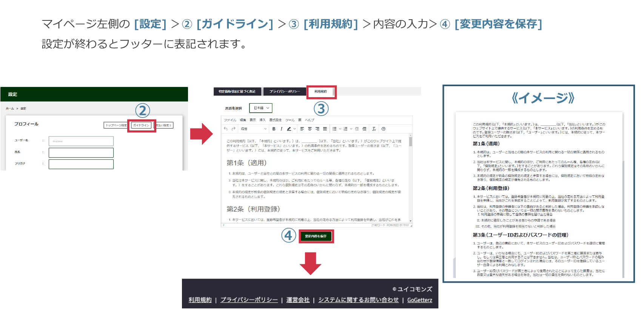Click the プロフィール heading
Viewport: 644px width, 319px height.
click(26, 124)
